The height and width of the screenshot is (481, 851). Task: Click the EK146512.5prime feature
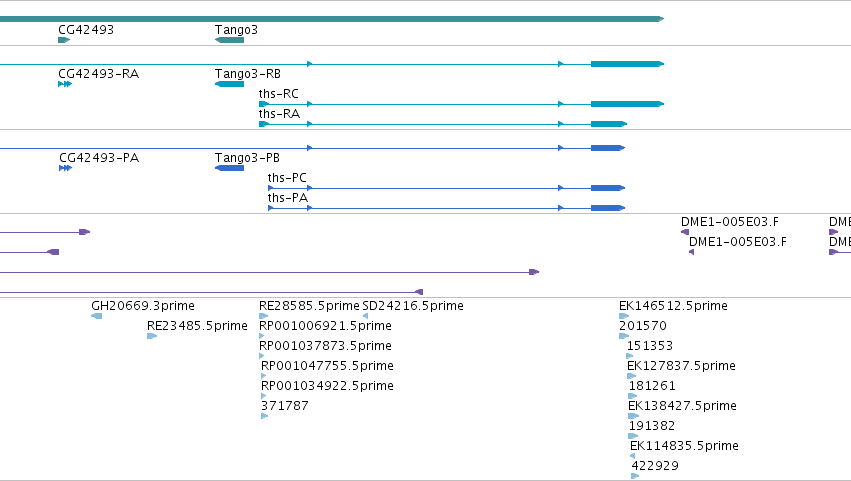pos(624,316)
